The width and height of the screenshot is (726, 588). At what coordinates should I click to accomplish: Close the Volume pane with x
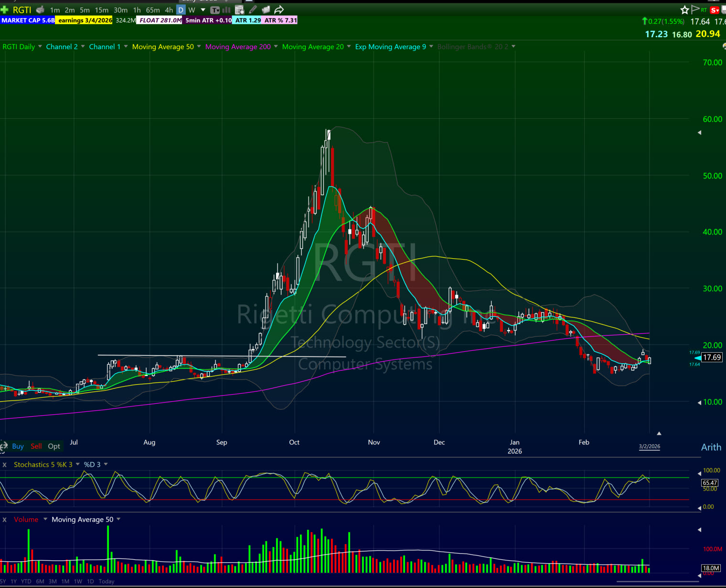[x=5, y=520]
